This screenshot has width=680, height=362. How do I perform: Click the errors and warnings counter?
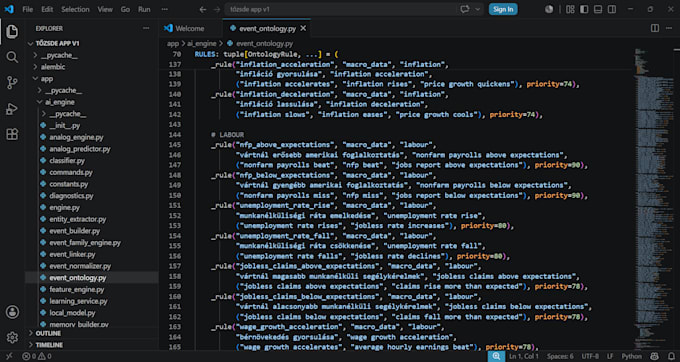coord(37,356)
